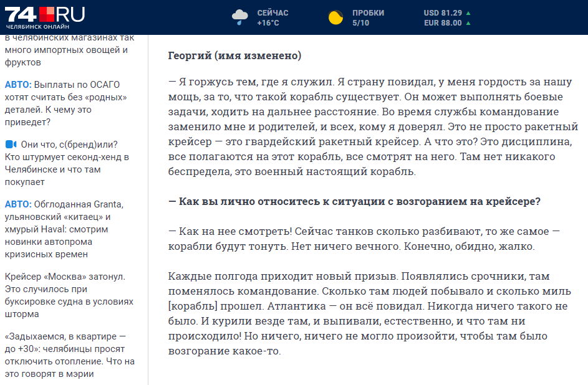Click the 'Георгий (имя изменено)' heading
This screenshot has height=385, width=588.
pyautogui.click(x=234, y=56)
